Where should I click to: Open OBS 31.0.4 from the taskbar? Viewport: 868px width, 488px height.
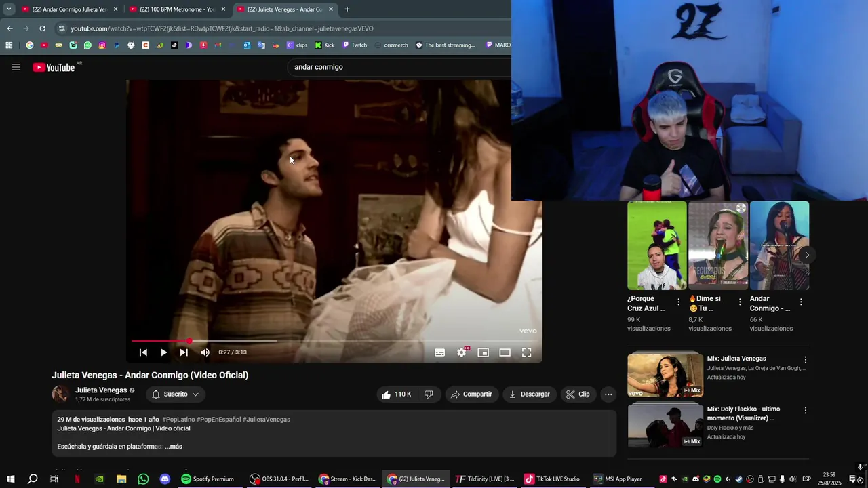coord(279,479)
